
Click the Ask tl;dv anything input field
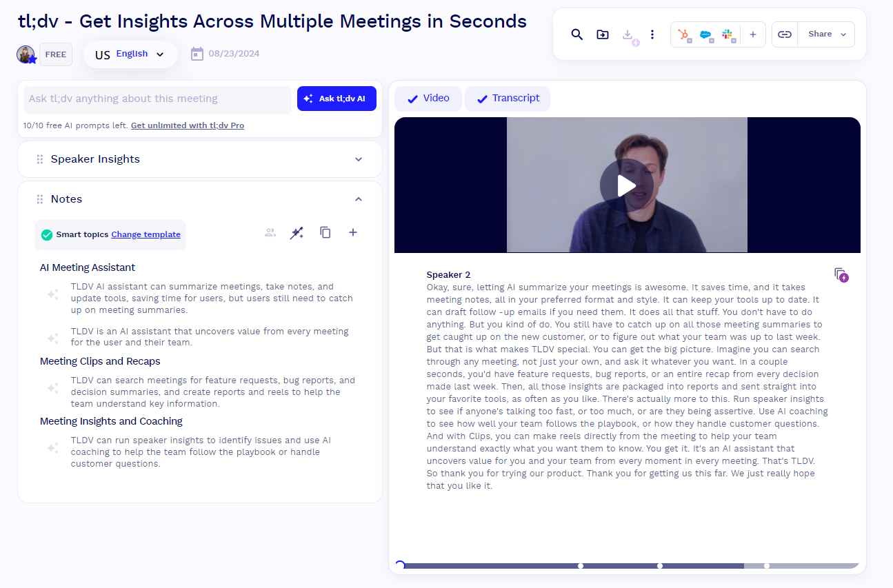click(x=157, y=99)
